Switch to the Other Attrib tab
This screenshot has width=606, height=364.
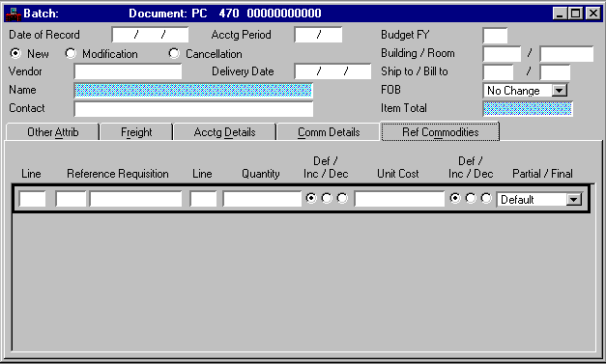(52, 132)
